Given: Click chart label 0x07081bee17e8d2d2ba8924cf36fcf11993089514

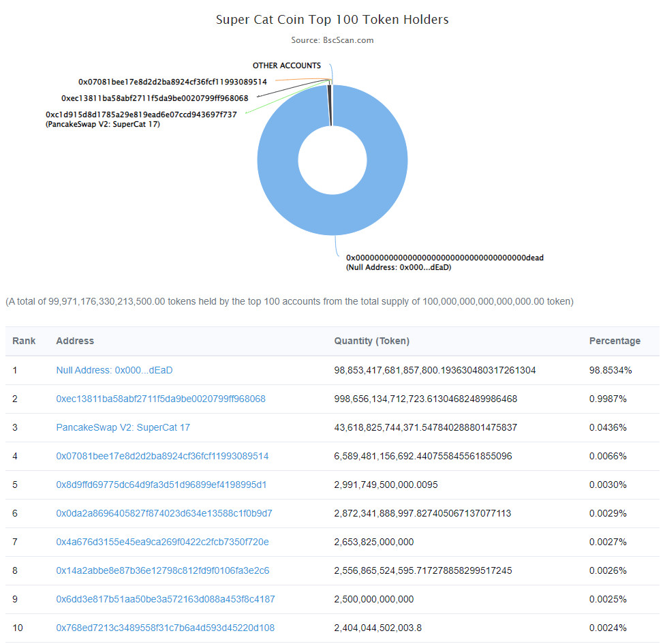Looking at the screenshot, I should 172,82.
